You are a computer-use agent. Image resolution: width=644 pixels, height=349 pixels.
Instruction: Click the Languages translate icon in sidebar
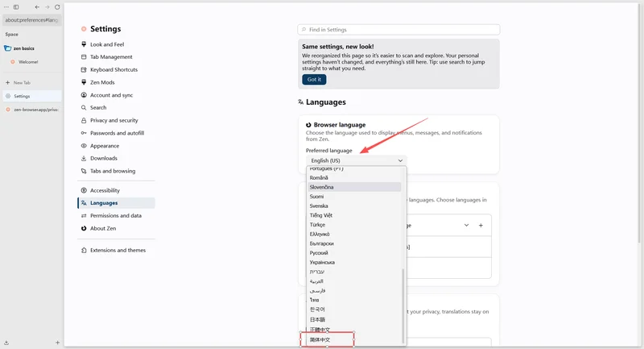point(84,203)
